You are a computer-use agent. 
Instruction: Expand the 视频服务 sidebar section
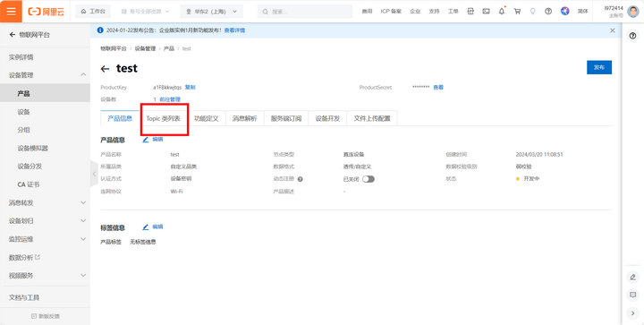[83, 275]
